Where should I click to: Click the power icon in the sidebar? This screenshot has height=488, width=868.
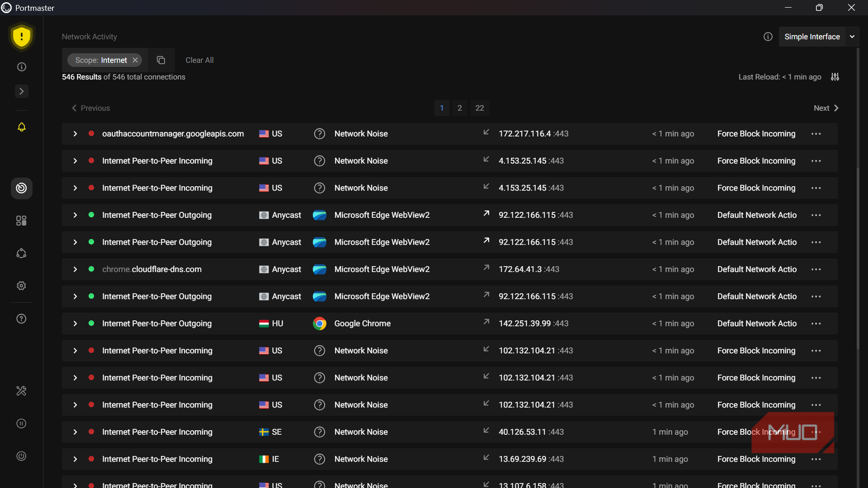[22, 456]
